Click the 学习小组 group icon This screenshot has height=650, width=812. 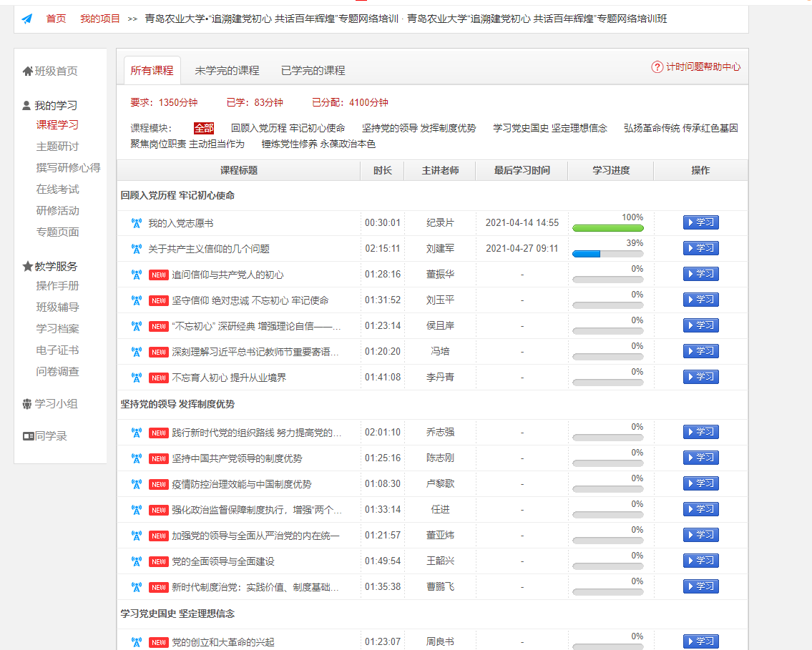tap(27, 404)
